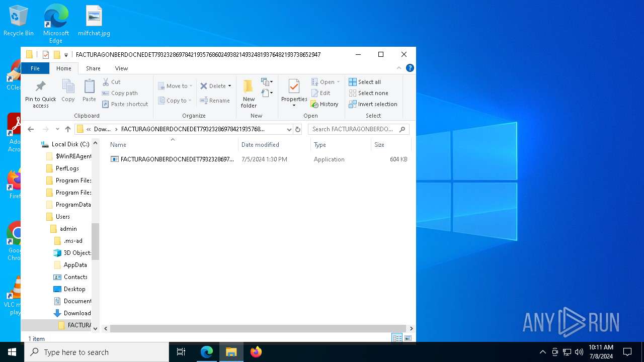Switch to the View ribbon tab

coord(121,68)
